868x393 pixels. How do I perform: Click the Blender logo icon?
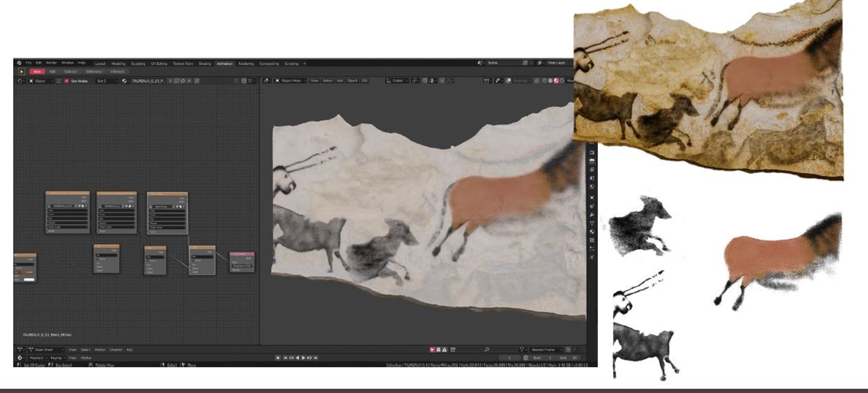tap(19, 63)
